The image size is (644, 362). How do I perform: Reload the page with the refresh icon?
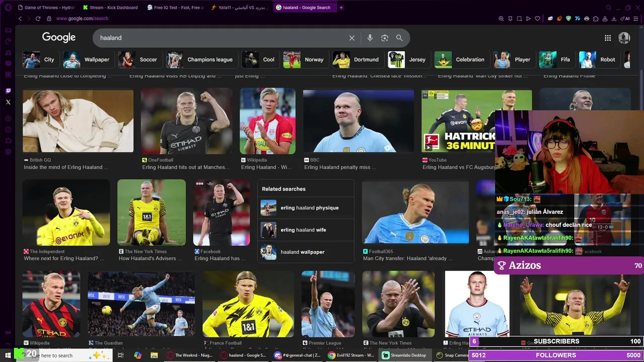pyautogui.click(x=38, y=19)
